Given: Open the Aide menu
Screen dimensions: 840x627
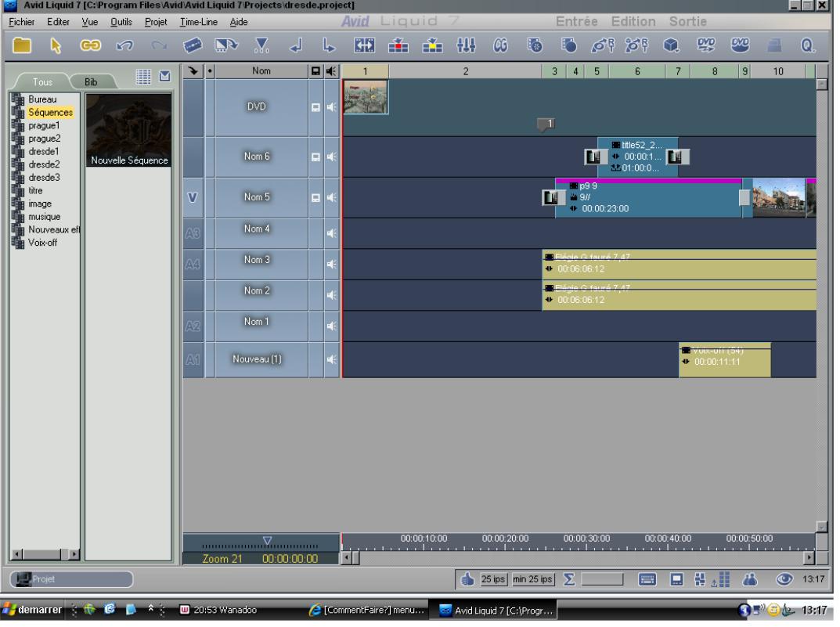Looking at the screenshot, I should 239,22.
